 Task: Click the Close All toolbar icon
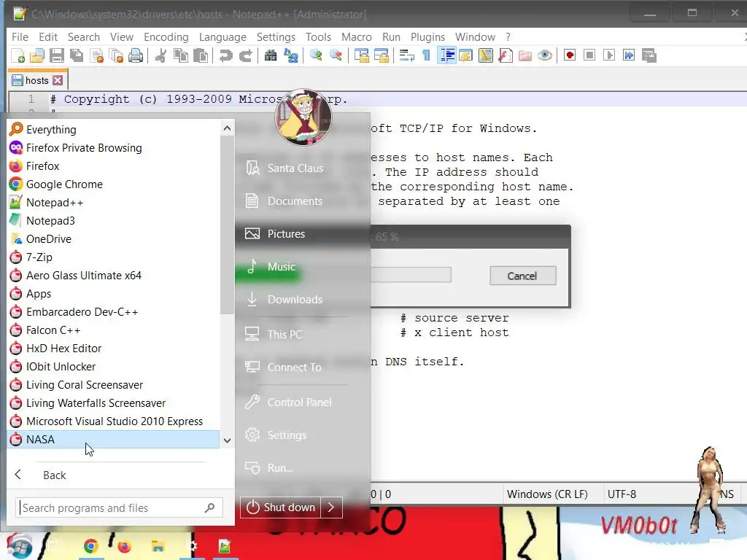[116, 55]
